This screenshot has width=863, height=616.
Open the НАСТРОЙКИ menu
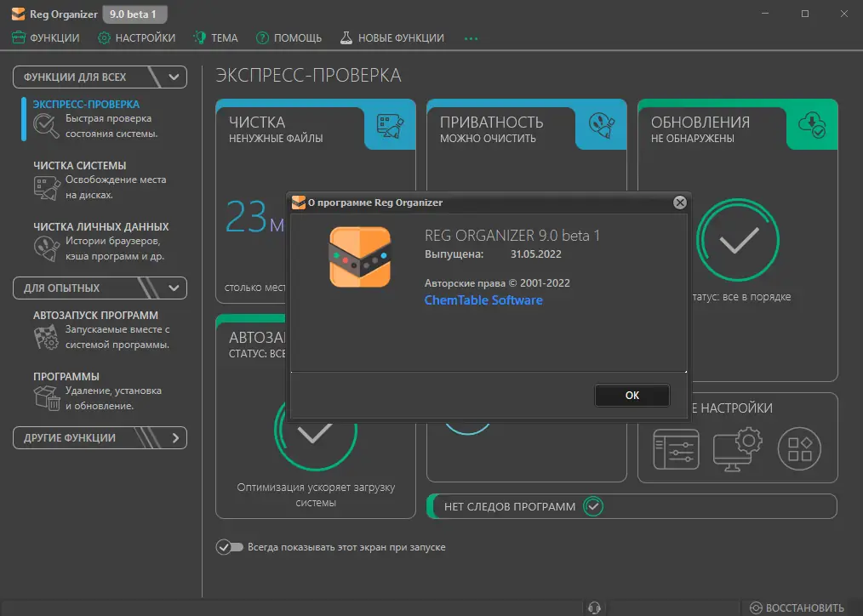[x=136, y=38]
